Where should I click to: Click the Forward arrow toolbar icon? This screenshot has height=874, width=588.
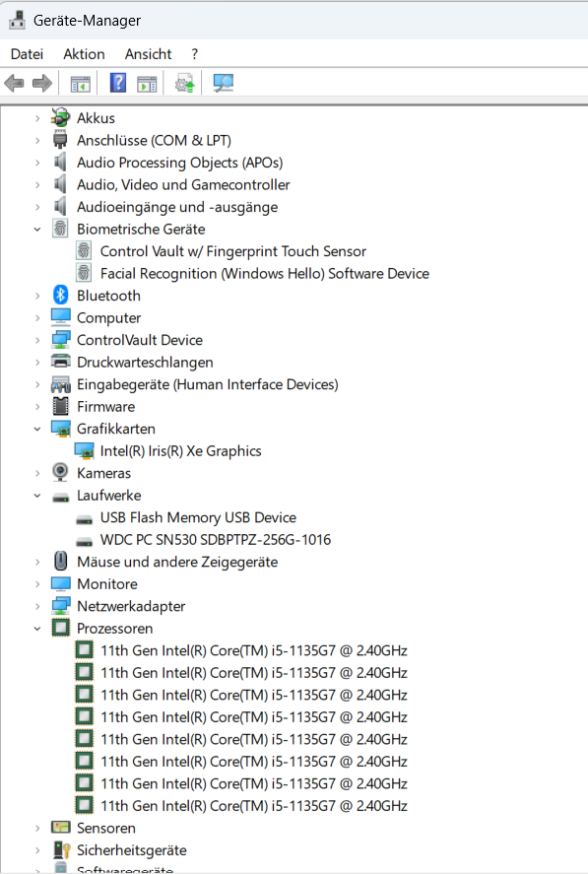click(x=42, y=84)
